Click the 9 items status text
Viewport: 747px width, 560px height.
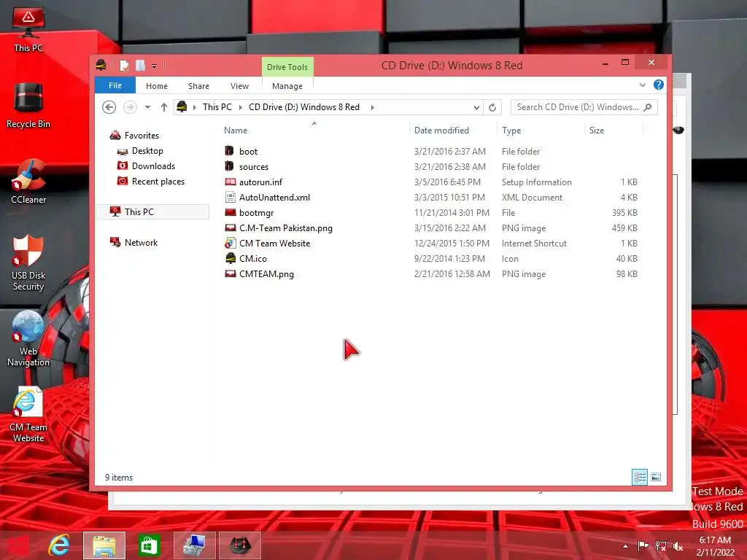[x=119, y=477]
